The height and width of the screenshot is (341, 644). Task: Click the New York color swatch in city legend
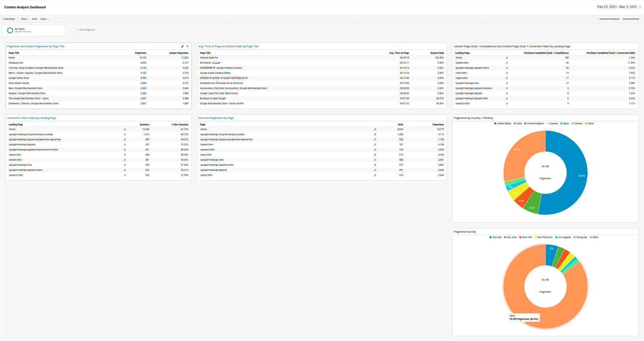click(x=520, y=237)
